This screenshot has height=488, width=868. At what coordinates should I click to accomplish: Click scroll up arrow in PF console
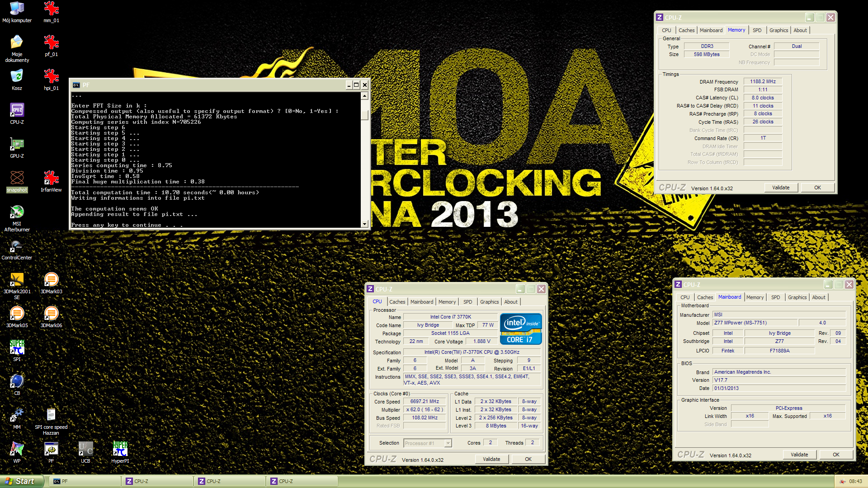[x=364, y=96]
